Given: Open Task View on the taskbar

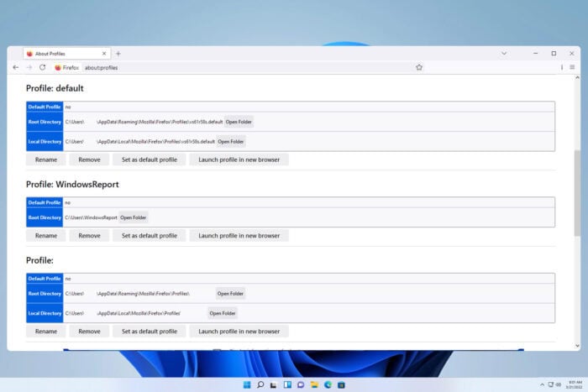Looking at the screenshot, I should click(x=274, y=385).
